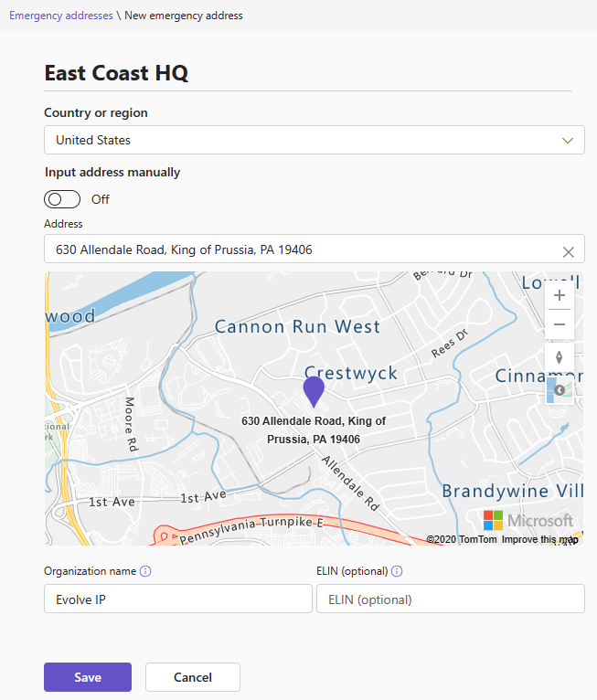
Task: Clear the address field with X
Action: coord(568,251)
